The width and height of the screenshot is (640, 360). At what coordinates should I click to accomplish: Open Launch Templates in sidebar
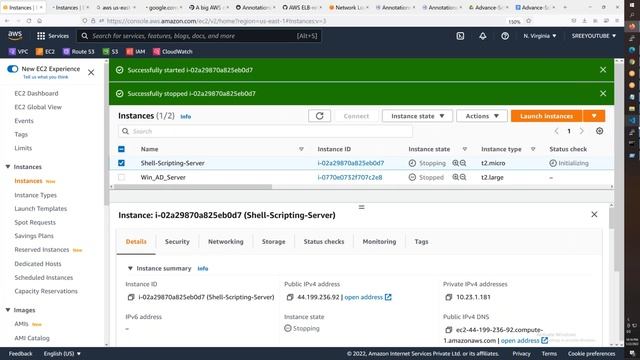[40, 209]
